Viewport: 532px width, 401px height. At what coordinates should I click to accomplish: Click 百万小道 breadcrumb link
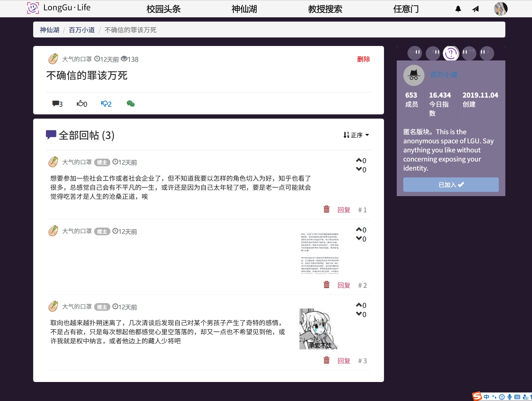tap(82, 30)
